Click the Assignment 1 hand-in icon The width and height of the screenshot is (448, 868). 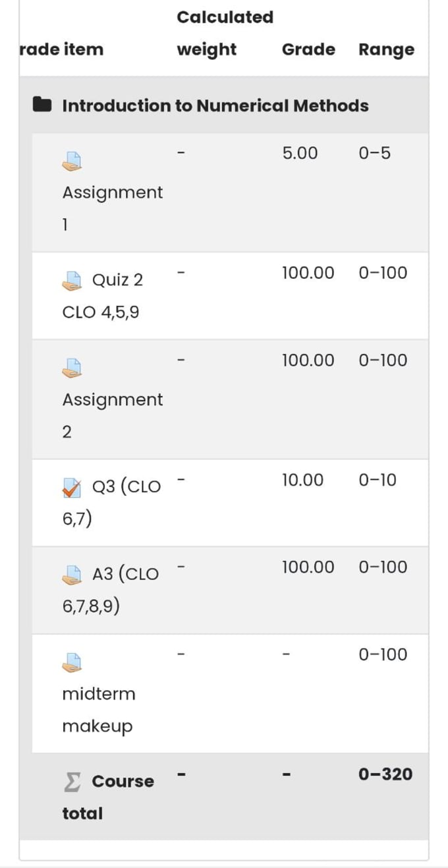click(72, 161)
